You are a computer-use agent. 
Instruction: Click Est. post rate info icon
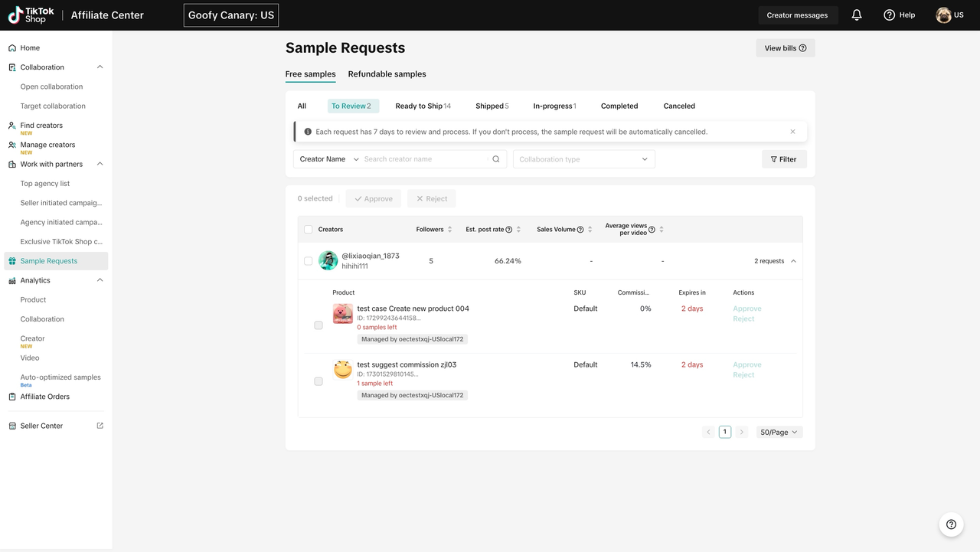click(509, 230)
